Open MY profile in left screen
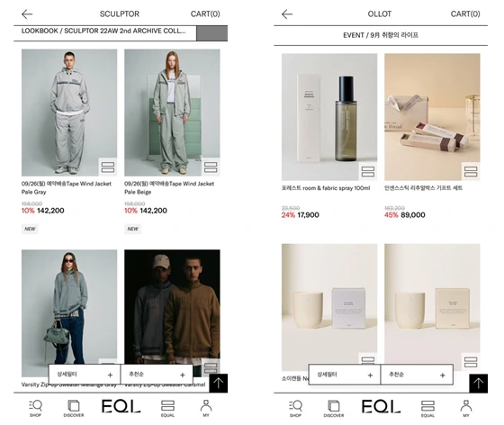 point(206,408)
